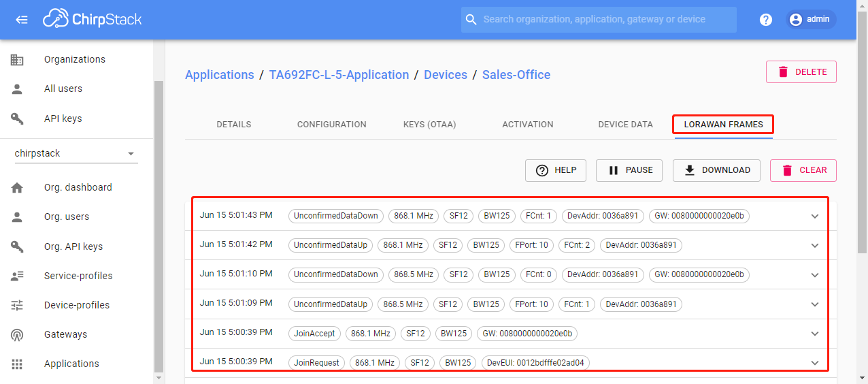Image resolution: width=868 pixels, height=384 pixels.
Task: Open the admin user account menu
Action: 811,20
